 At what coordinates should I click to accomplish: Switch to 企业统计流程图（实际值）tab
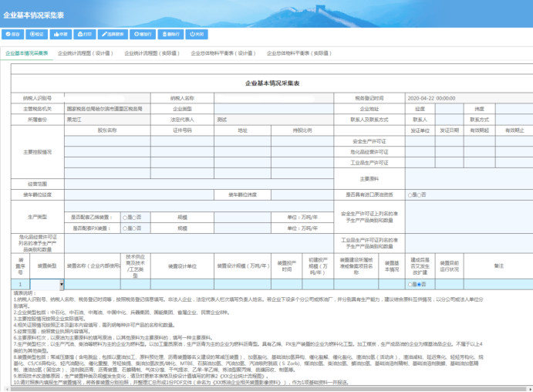[152, 54]
